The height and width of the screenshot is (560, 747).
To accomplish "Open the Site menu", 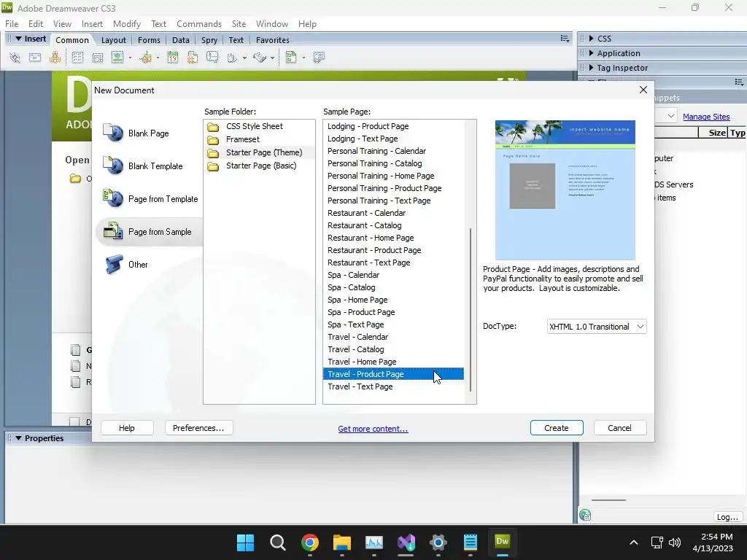I will pos(239,24).
